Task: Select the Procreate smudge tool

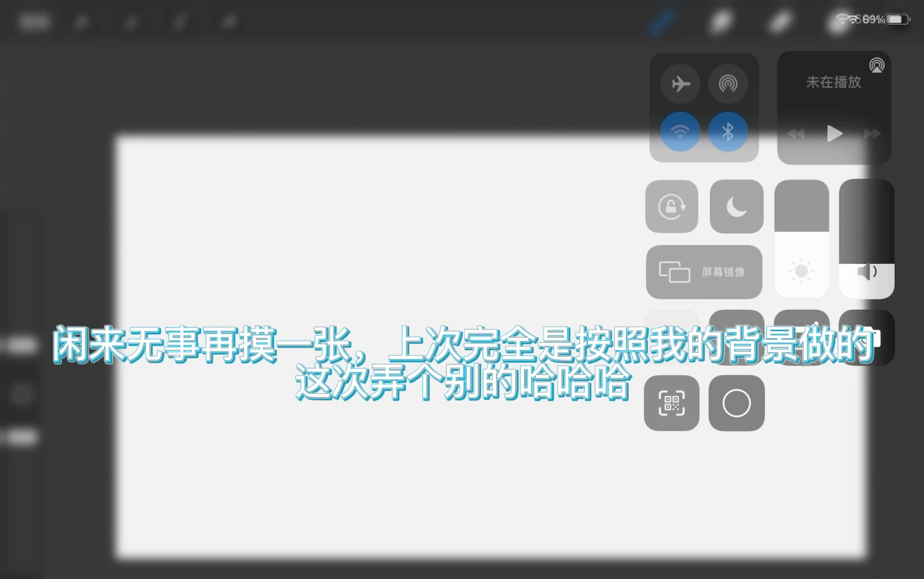Action: [x=721, y=21]
